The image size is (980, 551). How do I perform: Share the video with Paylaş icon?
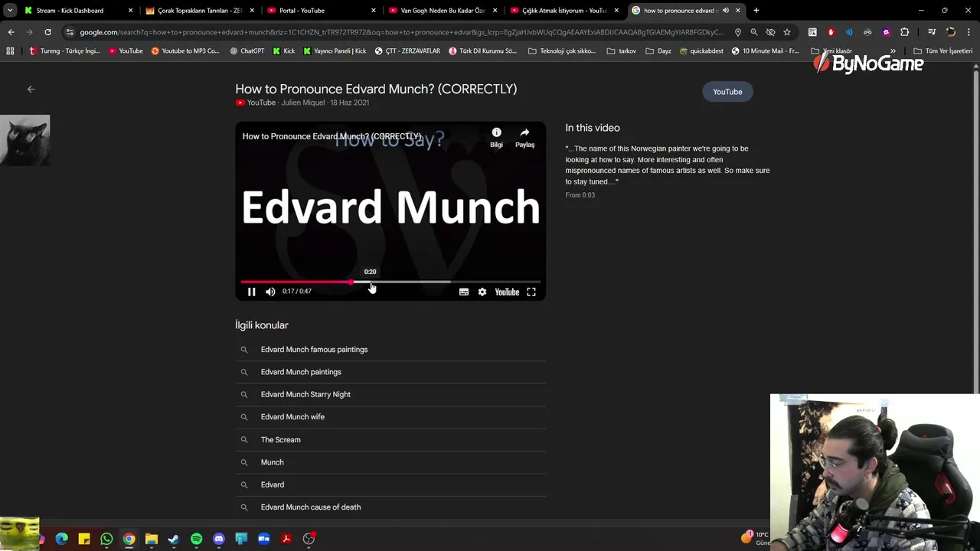pos(524,137)
